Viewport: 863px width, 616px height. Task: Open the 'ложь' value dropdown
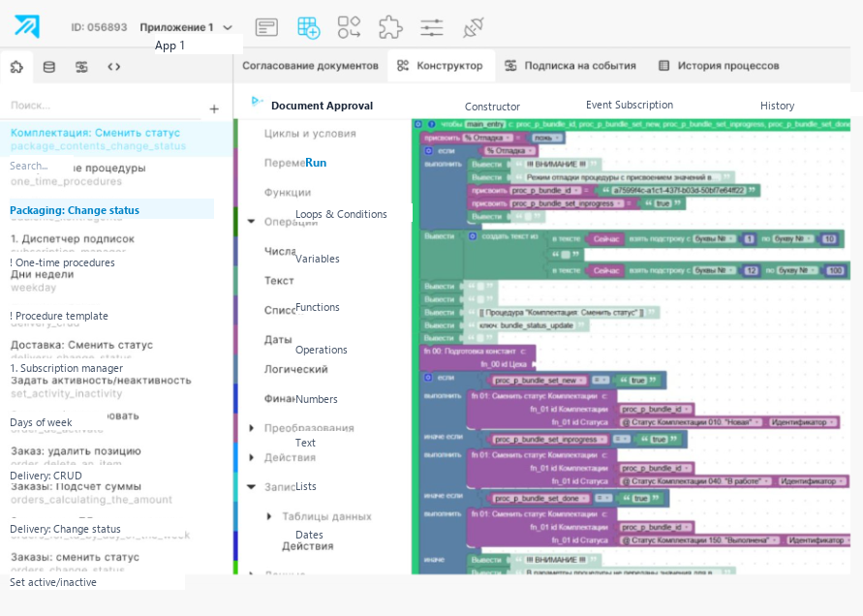tap(547, 138)
